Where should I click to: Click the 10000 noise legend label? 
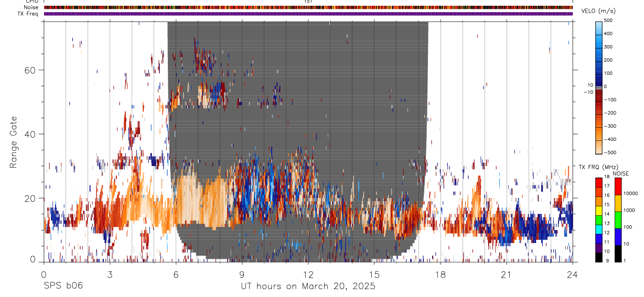pos(630,193)
